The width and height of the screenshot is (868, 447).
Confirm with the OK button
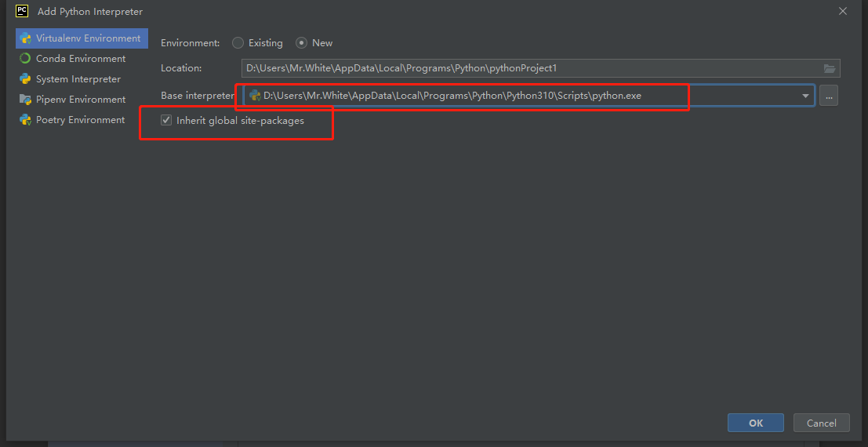click(x=756, y=423)
